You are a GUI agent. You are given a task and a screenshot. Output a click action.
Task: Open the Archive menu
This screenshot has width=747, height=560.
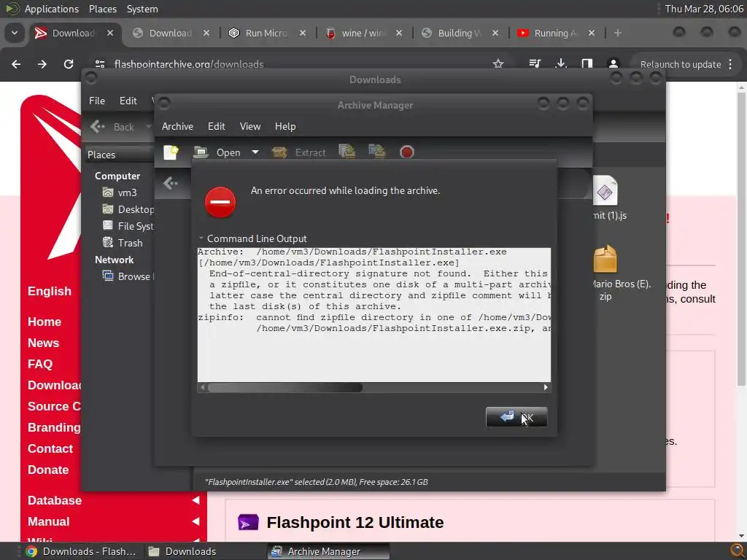(x=177, y=126)
